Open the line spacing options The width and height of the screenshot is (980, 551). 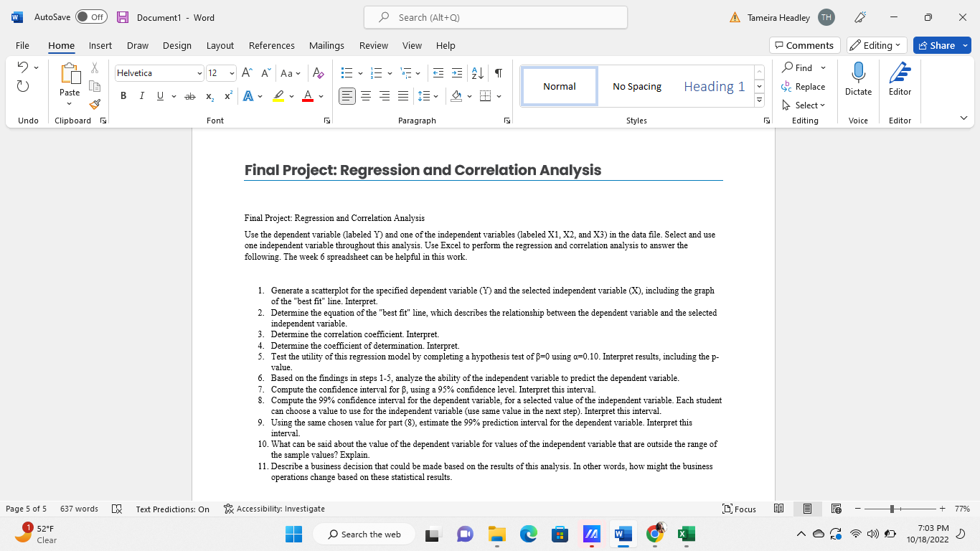[x=428, y=95]
